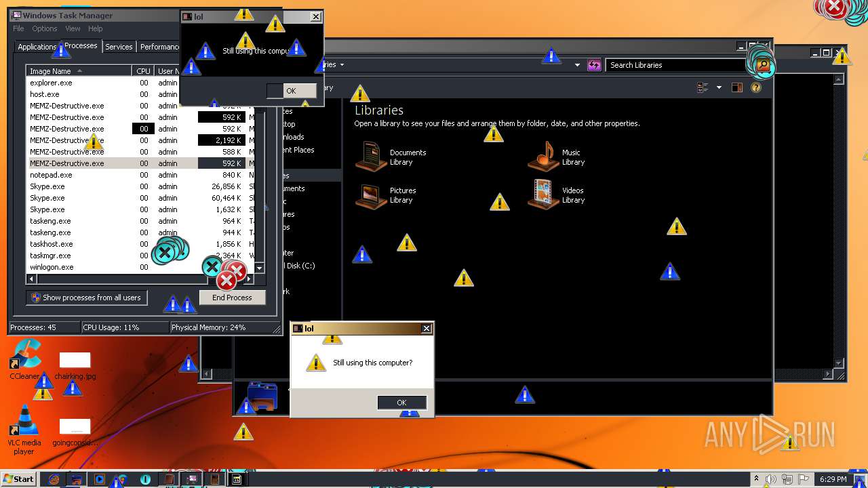
Task: Click the magnifier search icon in Libraries window
Action: [763, 65]
